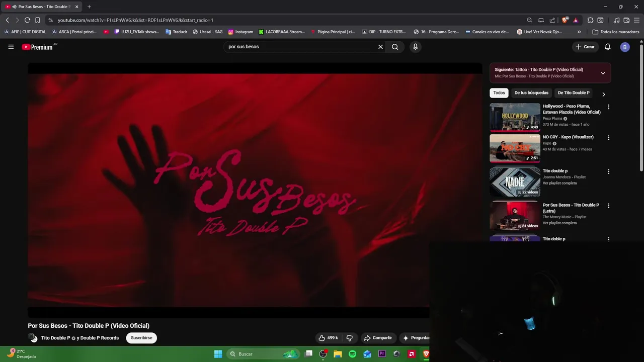Open Spotify from taskbar
644x362 pixels.
tap(352, 354)
